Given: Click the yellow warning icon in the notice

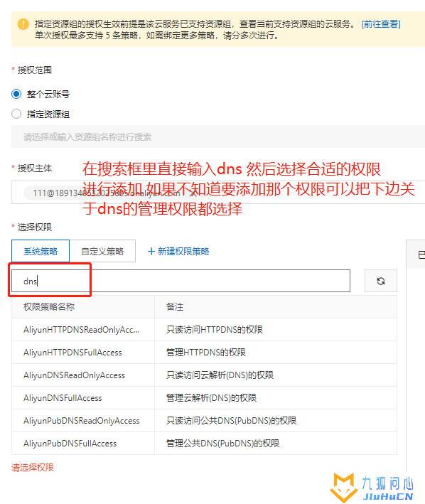Looking at the screenshot, I should (x=23, y=24).
